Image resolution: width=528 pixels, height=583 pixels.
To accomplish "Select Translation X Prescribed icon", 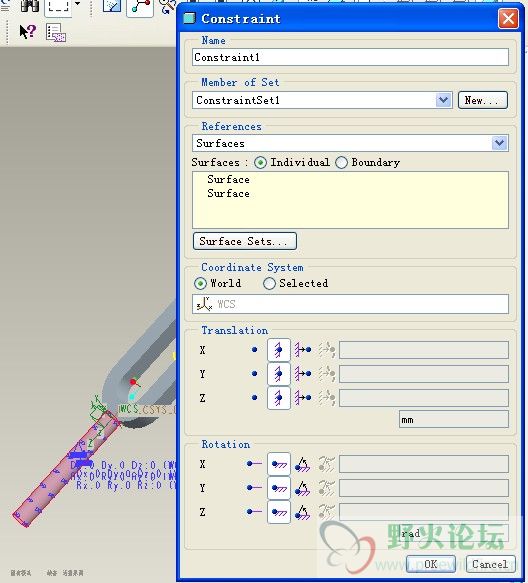I will pyautogui.click(x=303, y=350).
